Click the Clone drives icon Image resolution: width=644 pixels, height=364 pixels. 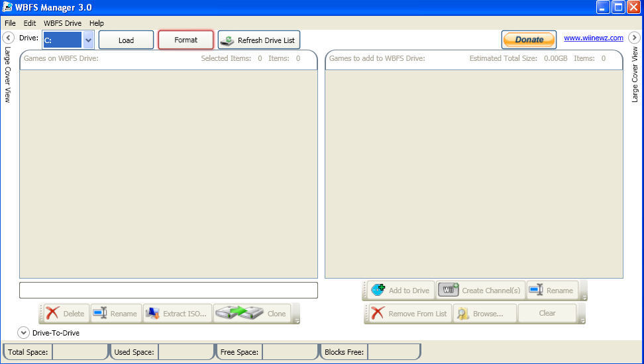click(x=239, y=313)
